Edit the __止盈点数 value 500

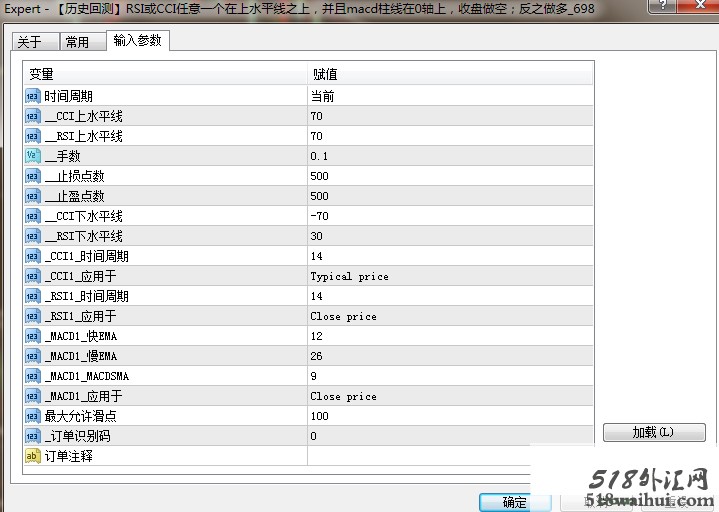coord(450,196)
